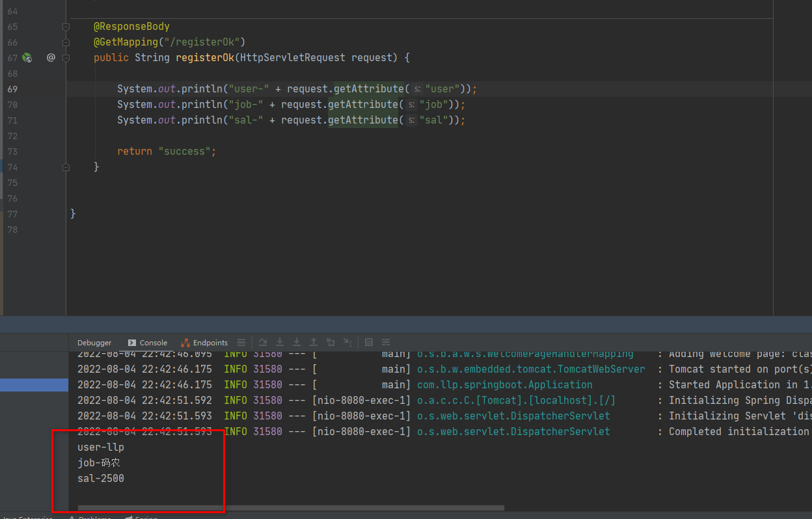Switch to the Console tab
812x519 pixels.
(x=148, y=343)
